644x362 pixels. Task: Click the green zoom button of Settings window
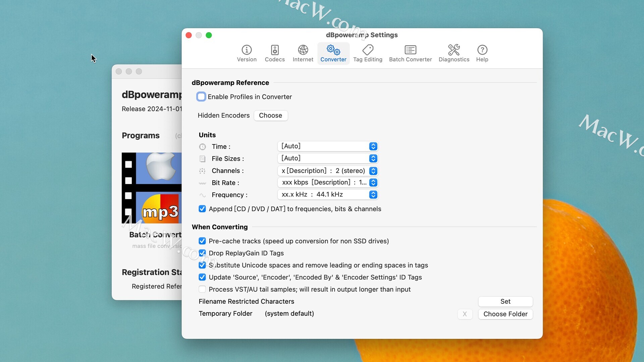(209, 35)
